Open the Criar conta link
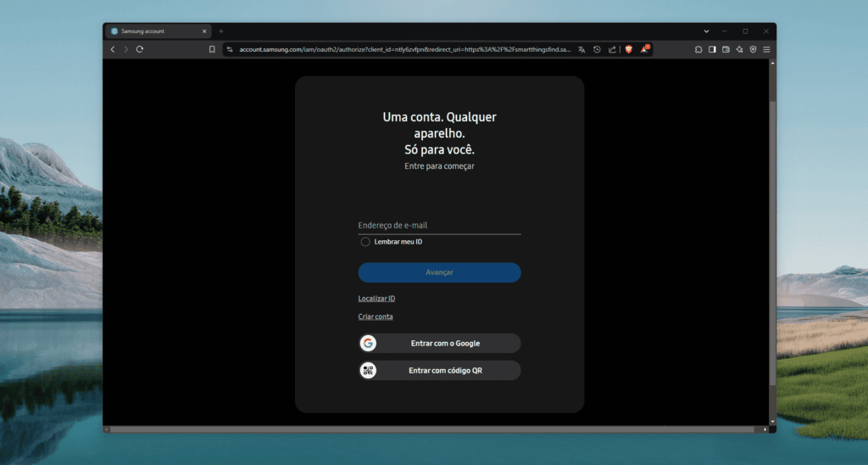The image size is (868, 465). tap(376, 317)
